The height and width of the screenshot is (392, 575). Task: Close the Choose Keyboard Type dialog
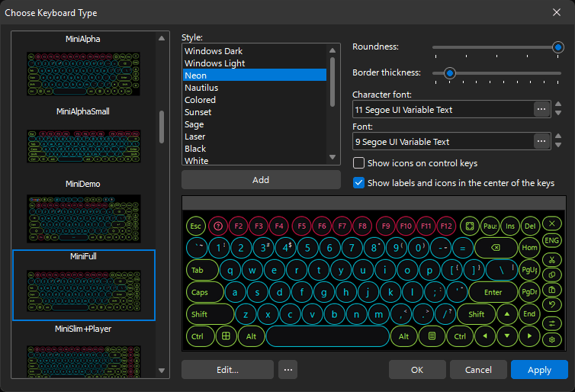click(557, 12)
